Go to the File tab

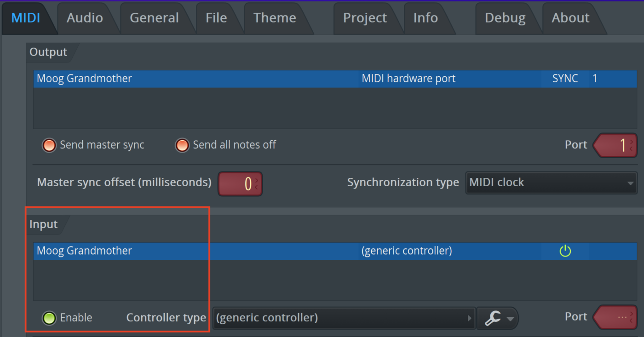pos(216,18)
